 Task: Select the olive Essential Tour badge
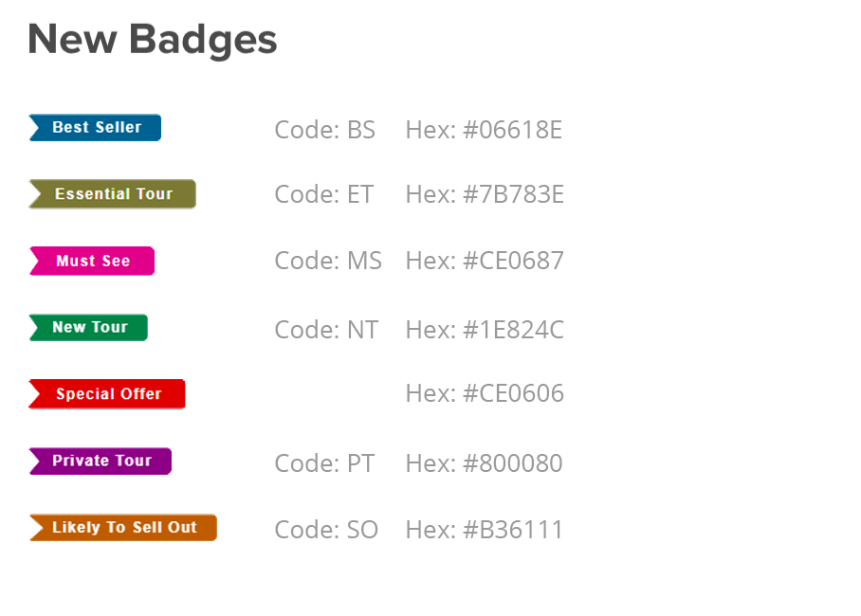point(112,194)
